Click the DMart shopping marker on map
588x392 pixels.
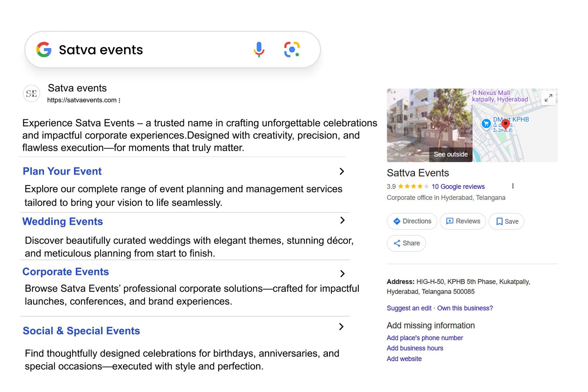tap(486, 123)
